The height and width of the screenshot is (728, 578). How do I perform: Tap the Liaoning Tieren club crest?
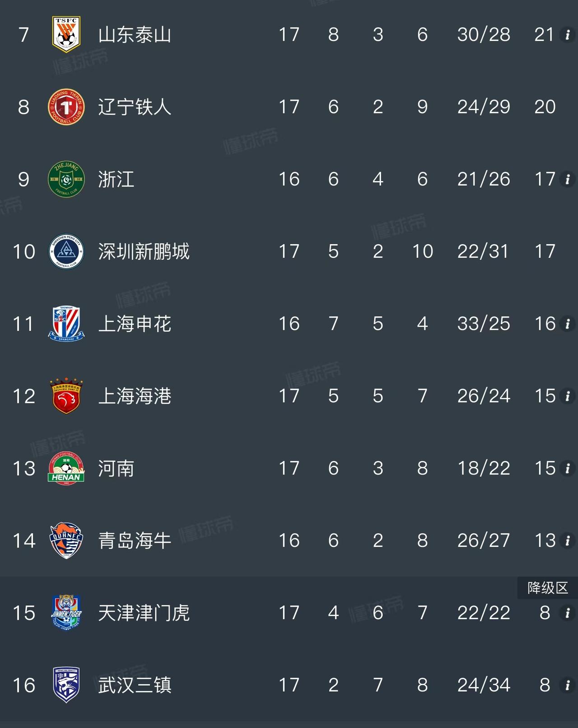click(66, 107)
